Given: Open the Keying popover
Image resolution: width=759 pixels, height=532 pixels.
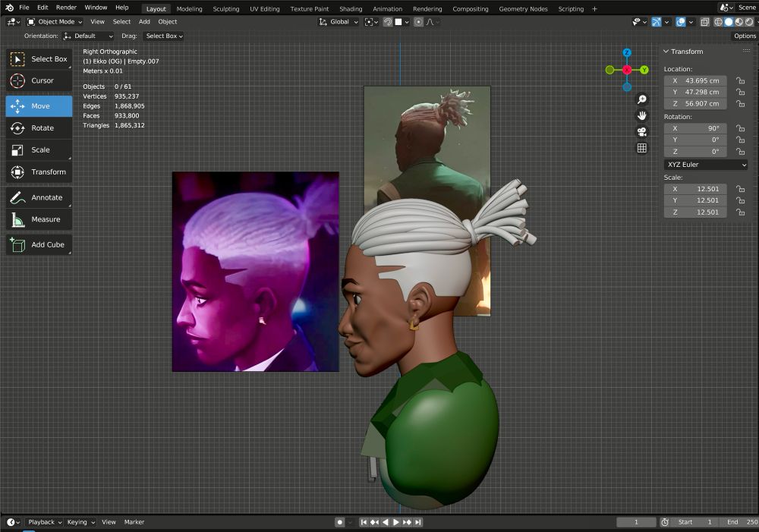Looking at the screenshot, I should click(x=80, y=522).
